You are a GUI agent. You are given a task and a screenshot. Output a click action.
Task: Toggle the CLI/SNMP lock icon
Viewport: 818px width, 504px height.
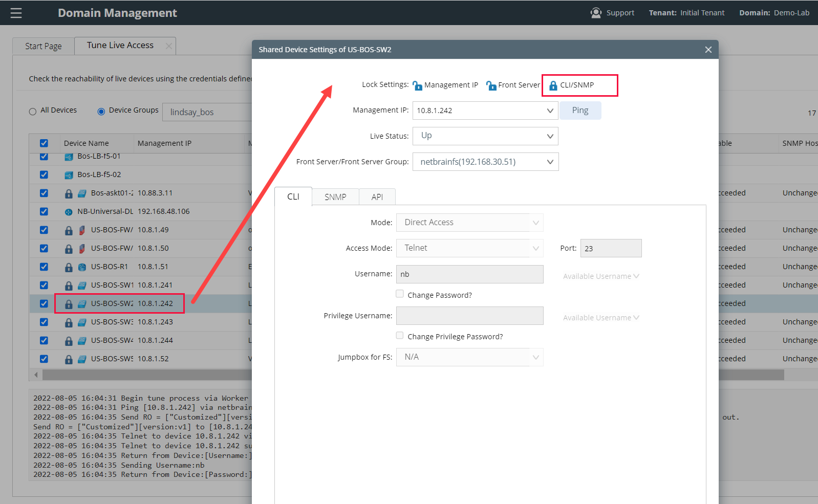553,85
